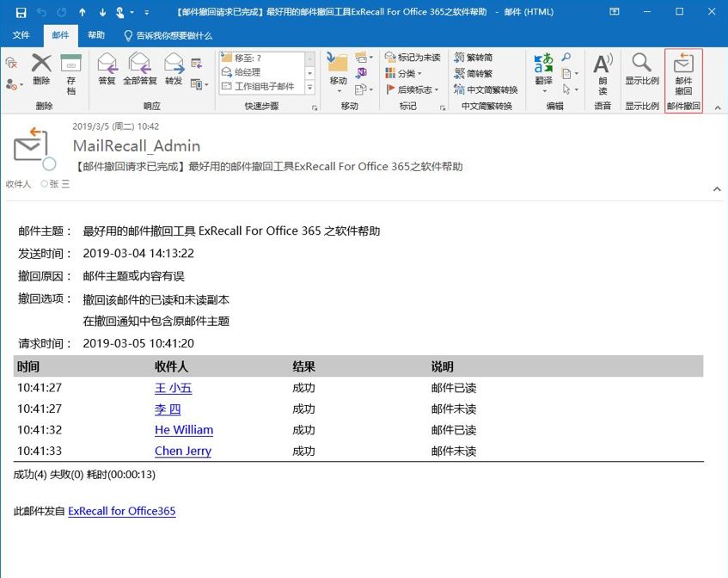
Task: Click the Find magnifier in 编辑 group
Action: 566,57
